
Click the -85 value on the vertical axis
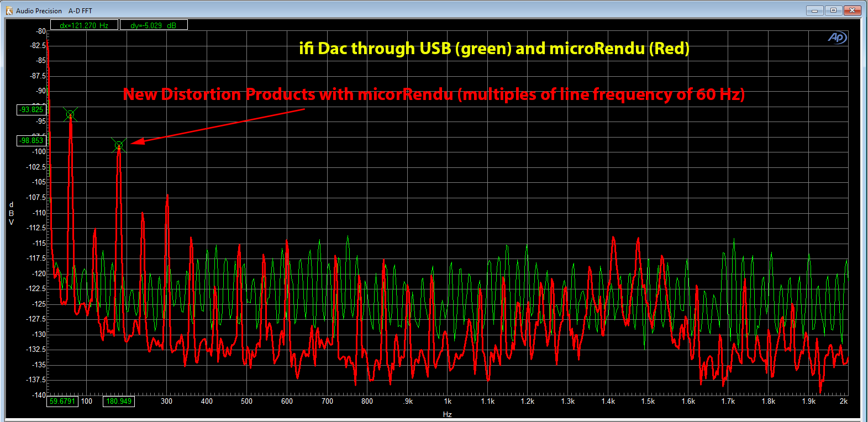pos(41,60)
